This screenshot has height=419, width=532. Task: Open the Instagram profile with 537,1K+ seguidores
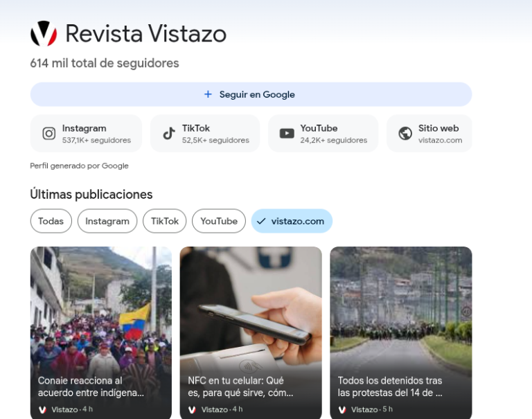(86, 134)
